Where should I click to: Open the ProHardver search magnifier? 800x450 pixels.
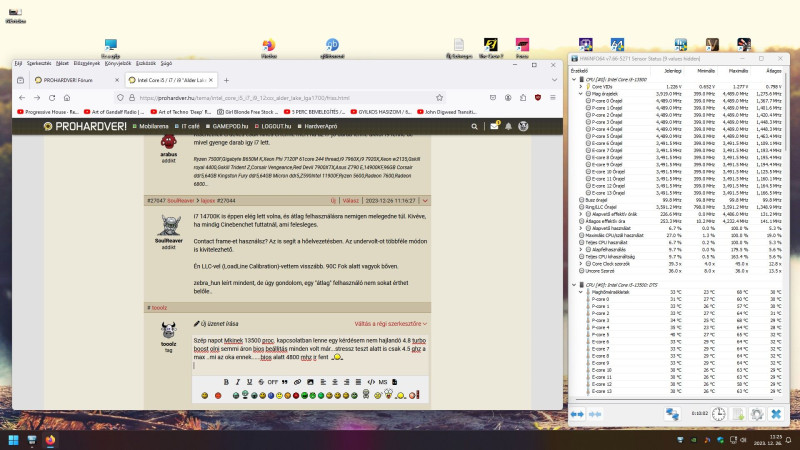[x=474, y=127]
